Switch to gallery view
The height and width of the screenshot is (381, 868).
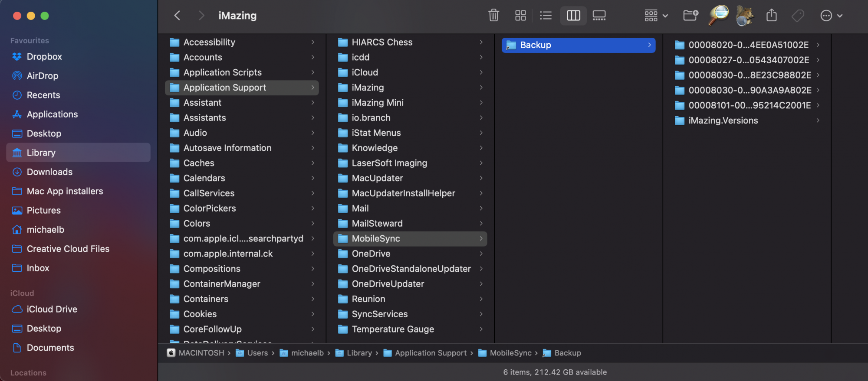599,16
